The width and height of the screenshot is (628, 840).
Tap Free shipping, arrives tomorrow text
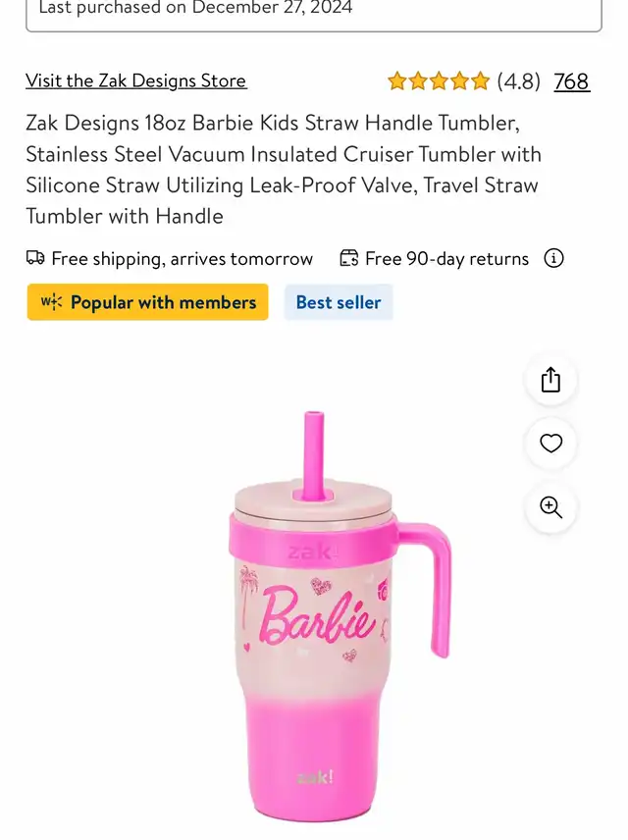coord(183,259)
